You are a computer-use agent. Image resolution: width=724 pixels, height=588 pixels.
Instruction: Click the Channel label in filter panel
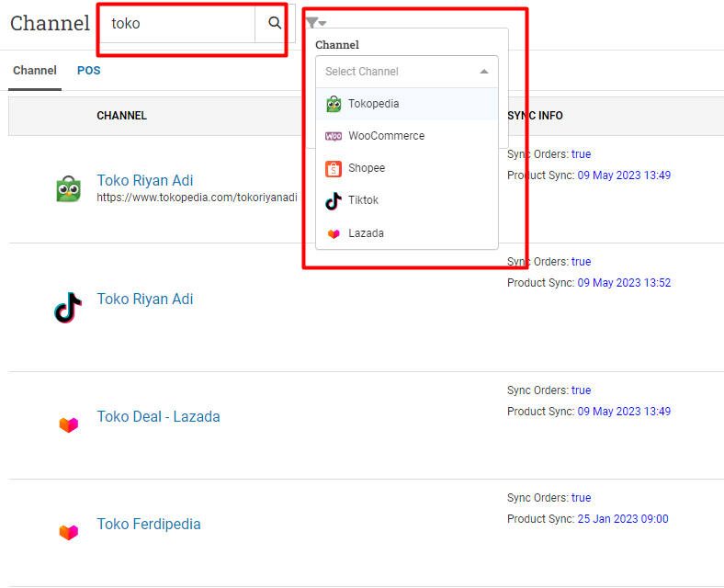point(337,45)
